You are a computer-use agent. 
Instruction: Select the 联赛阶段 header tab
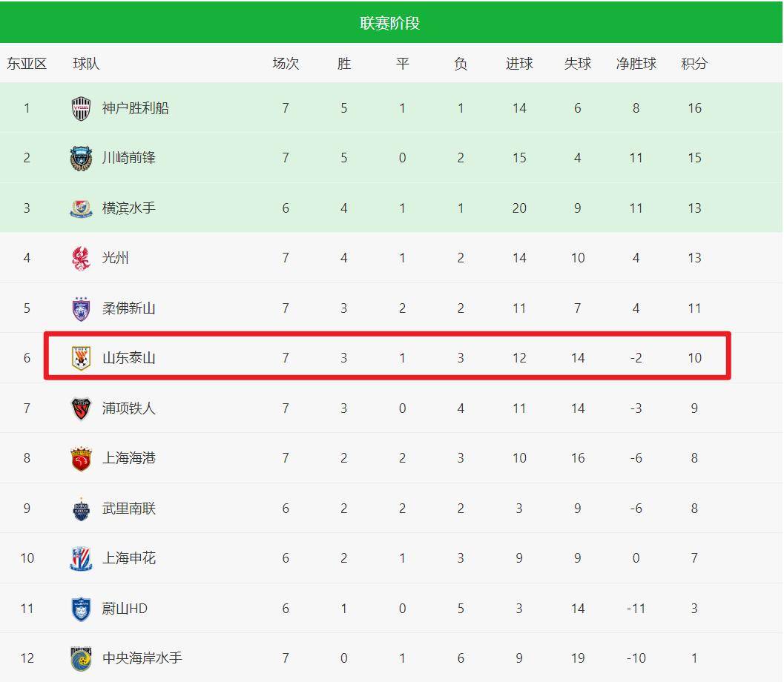(390, 23)
